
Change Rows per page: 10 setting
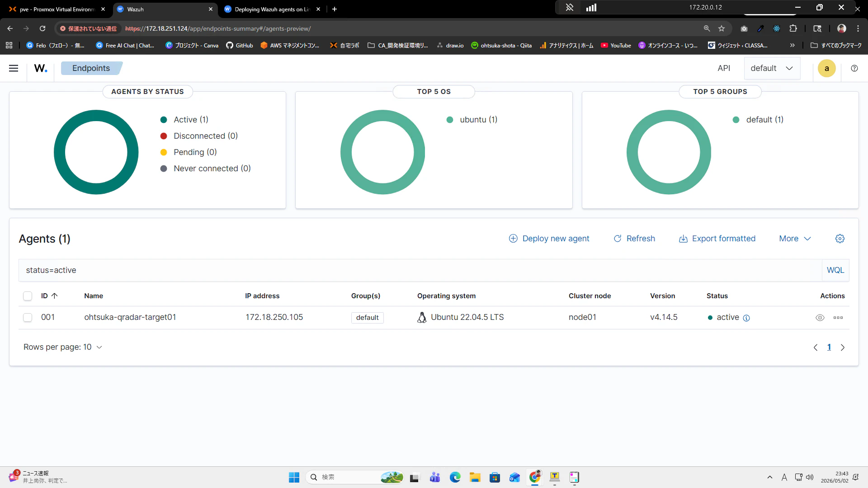pos(63,347)
